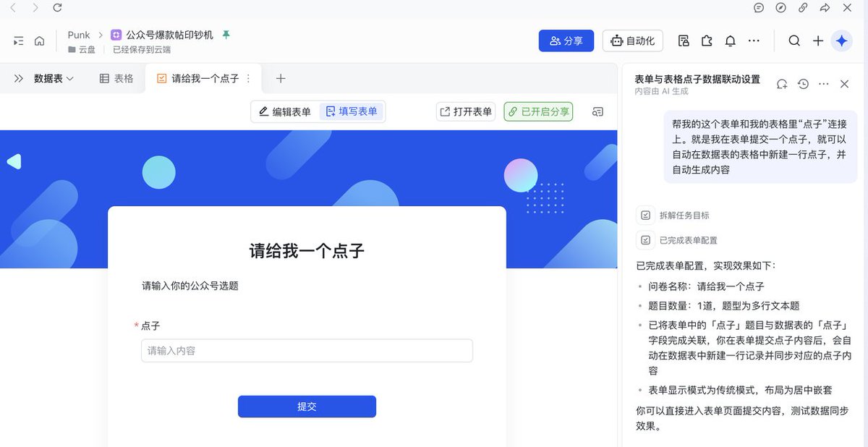
Task: Click the blue 提交 button
Action: click(x=307, y=406)
